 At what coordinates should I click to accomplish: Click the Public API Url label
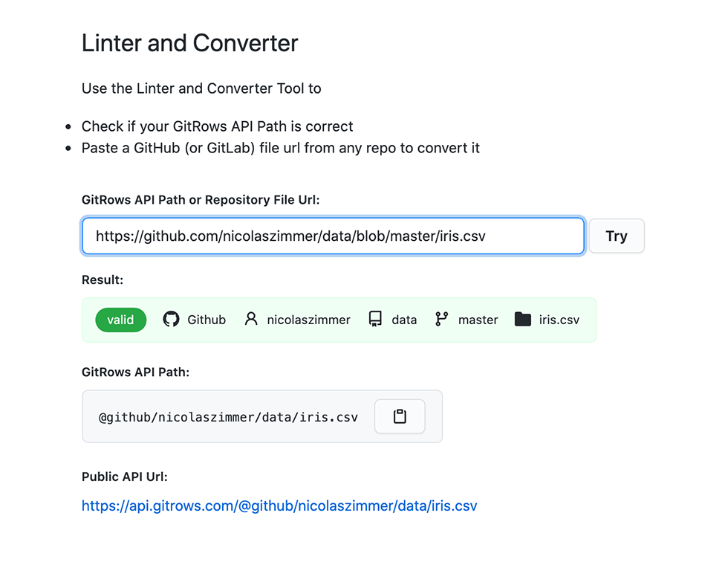point(125,477)
